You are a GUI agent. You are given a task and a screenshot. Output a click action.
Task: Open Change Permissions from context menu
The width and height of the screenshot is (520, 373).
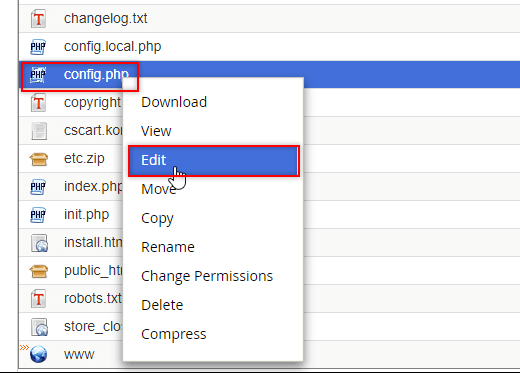(207, 276)
